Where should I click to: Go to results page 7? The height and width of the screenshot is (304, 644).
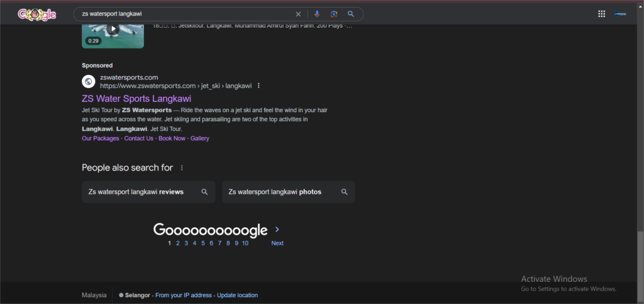219,243
